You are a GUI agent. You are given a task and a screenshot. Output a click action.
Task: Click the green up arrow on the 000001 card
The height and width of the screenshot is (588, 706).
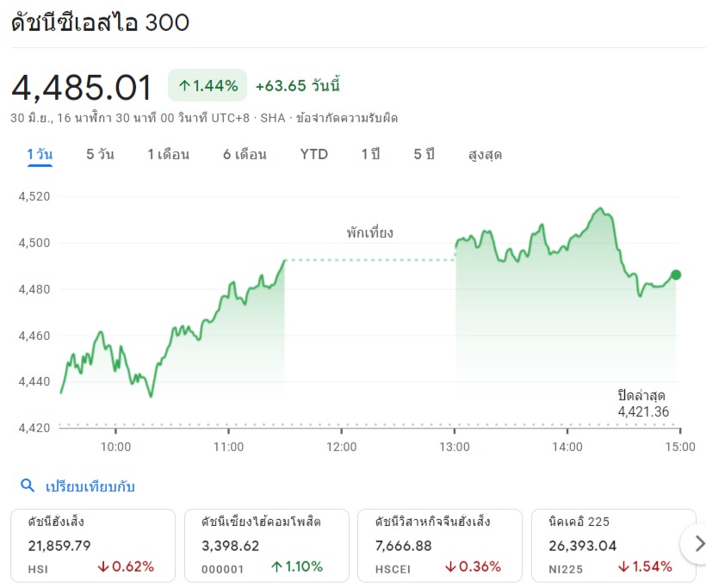pos(277,566)
